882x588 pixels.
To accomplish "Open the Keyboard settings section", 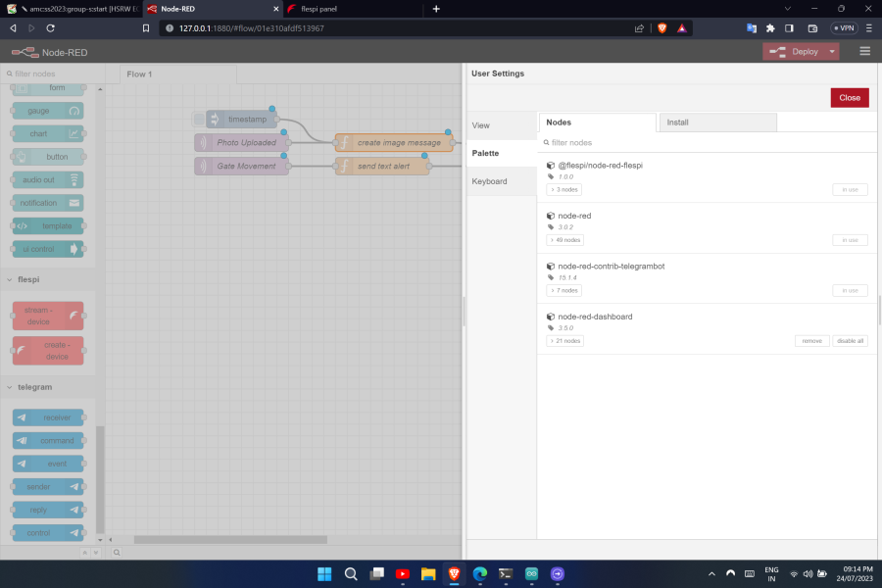I will [489, 181].
